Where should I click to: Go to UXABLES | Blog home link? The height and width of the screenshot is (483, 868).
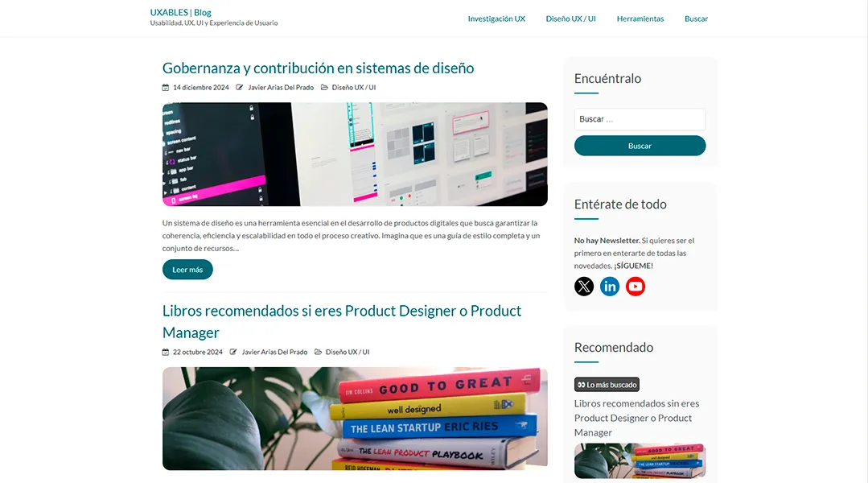pos(180,12)
